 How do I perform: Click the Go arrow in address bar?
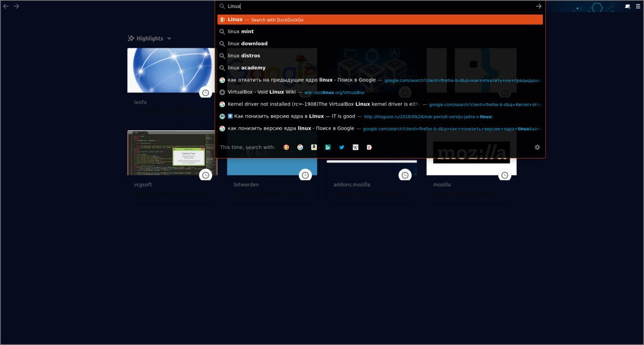point(539,6)
